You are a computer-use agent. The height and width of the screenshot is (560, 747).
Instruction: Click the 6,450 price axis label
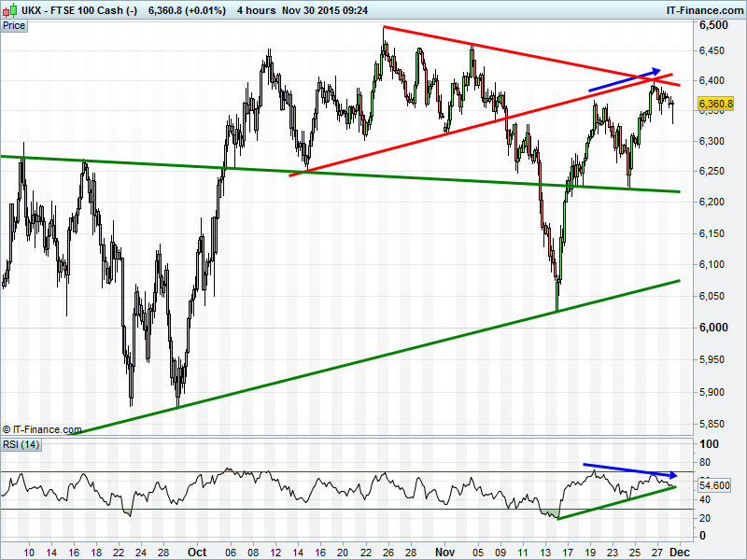pos(712,51)
